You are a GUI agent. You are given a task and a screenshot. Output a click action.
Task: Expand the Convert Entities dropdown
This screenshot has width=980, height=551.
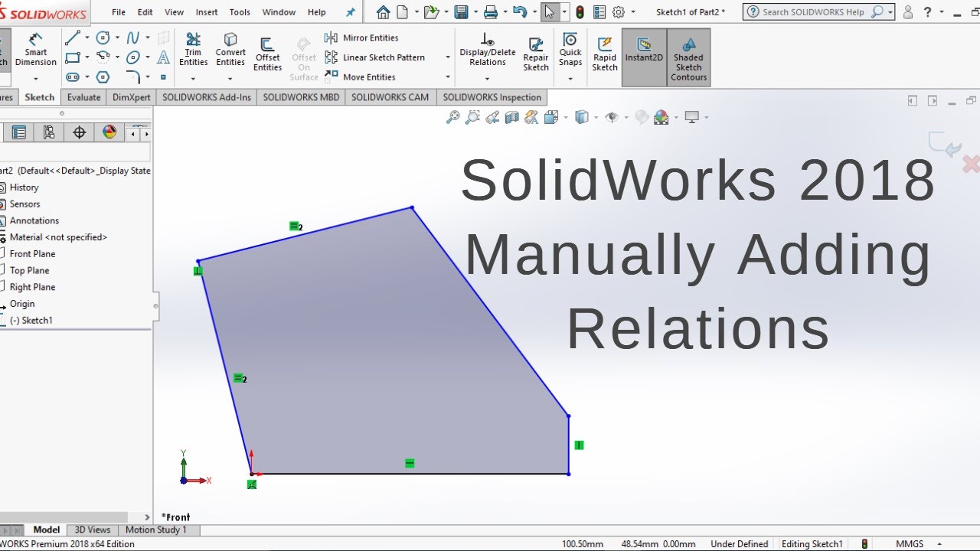pyautogui.click(x=230, y=78)
